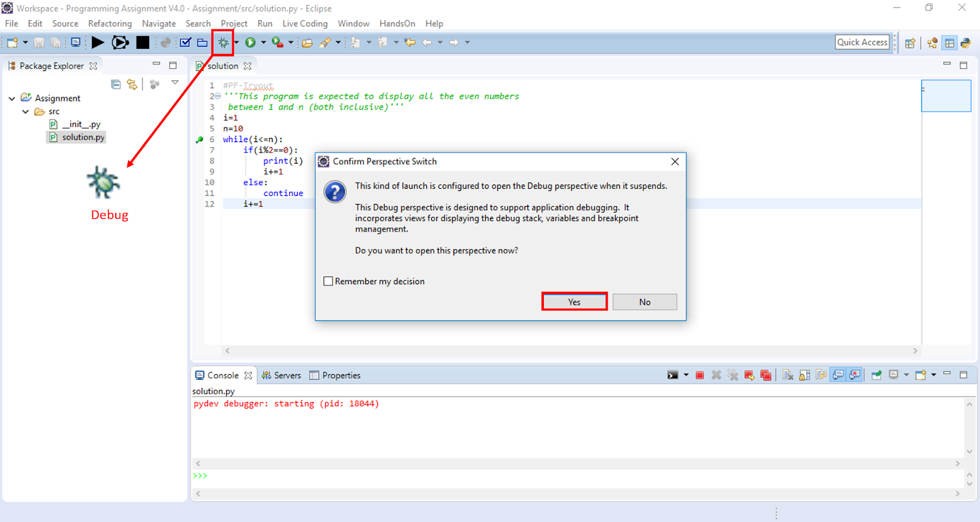Click the Save floppy disk icon

39,42
